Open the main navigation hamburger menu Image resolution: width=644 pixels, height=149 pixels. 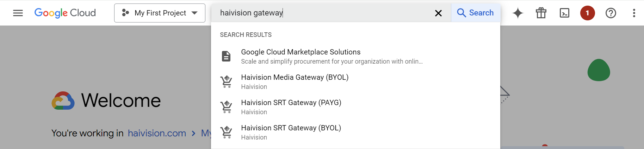pos(18,13)
